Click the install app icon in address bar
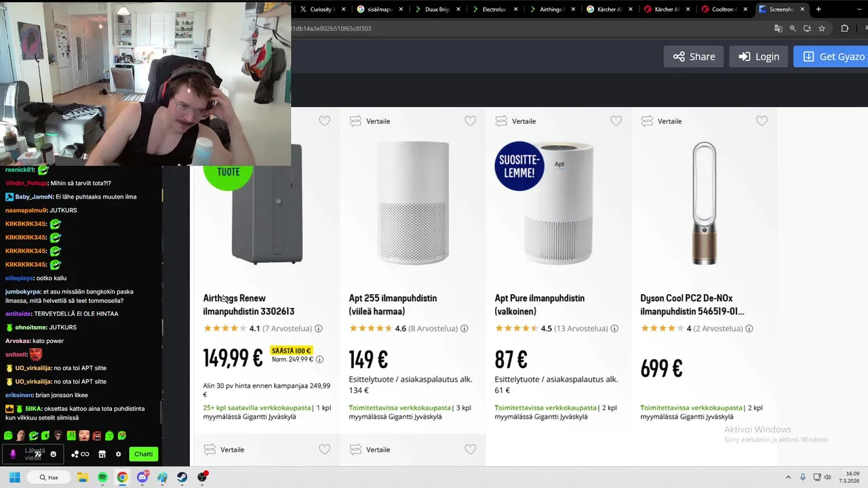The height and width of the screenshot is (488, 868). [x=807, y=28]
